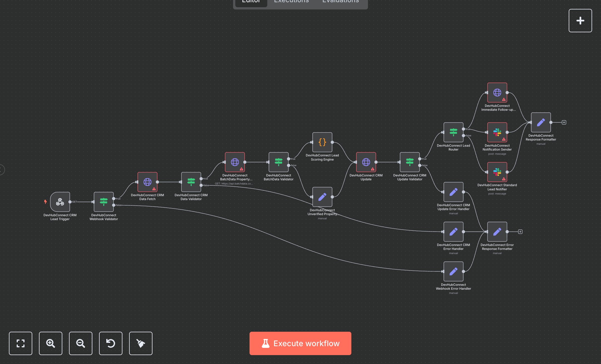Click the zoom out magnifier icon
The image size is (601, 364).
[81, 343]
